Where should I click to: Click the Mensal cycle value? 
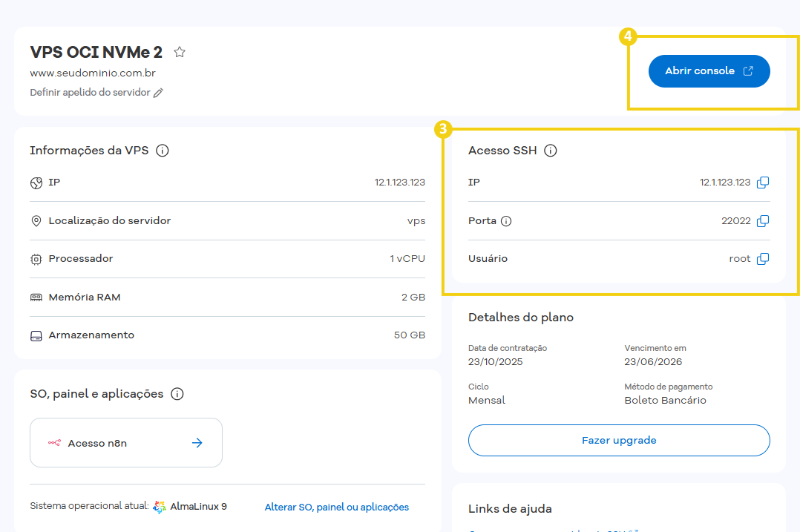pos(487,401)
